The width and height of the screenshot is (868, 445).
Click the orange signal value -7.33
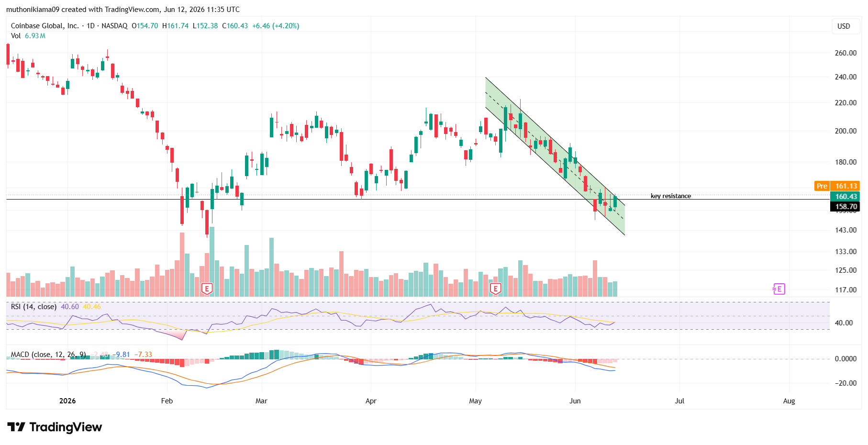point(143,355)
